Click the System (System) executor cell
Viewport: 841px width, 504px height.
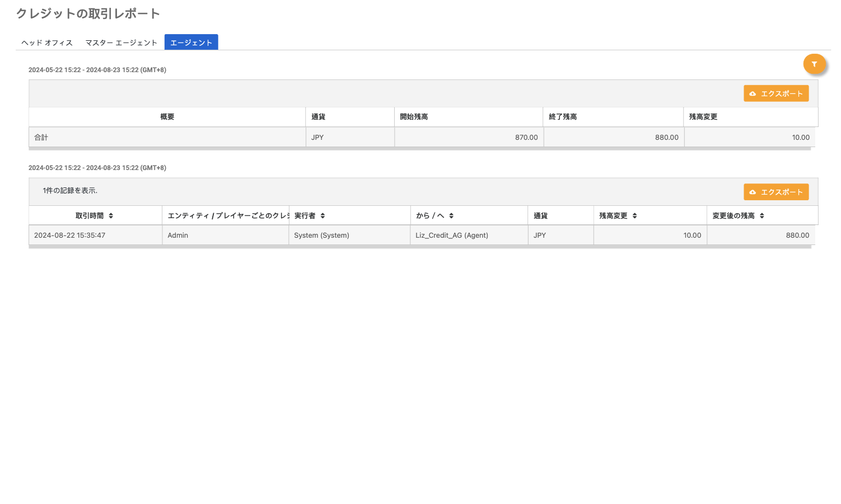pyautogui.click(x=321, y=235)
